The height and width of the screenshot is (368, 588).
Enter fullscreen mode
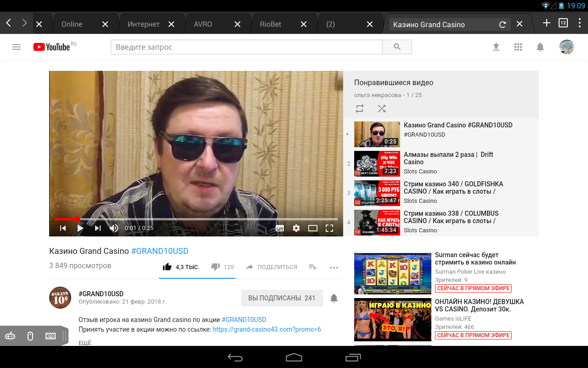[x=329, y=228]
